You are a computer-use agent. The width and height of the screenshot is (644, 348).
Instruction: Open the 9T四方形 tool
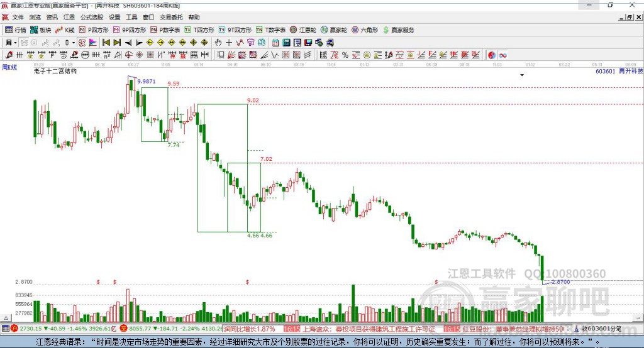[235, 30]
